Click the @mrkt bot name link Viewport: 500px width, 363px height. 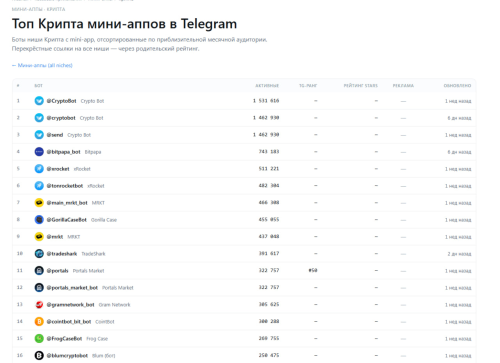pyautogui.click(x=55, y=237)
